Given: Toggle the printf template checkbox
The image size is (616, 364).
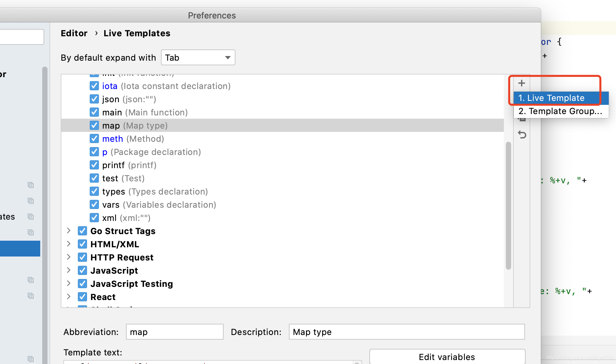Looking at the screenshot, I should pyautogui.click(x=94, y=165).
